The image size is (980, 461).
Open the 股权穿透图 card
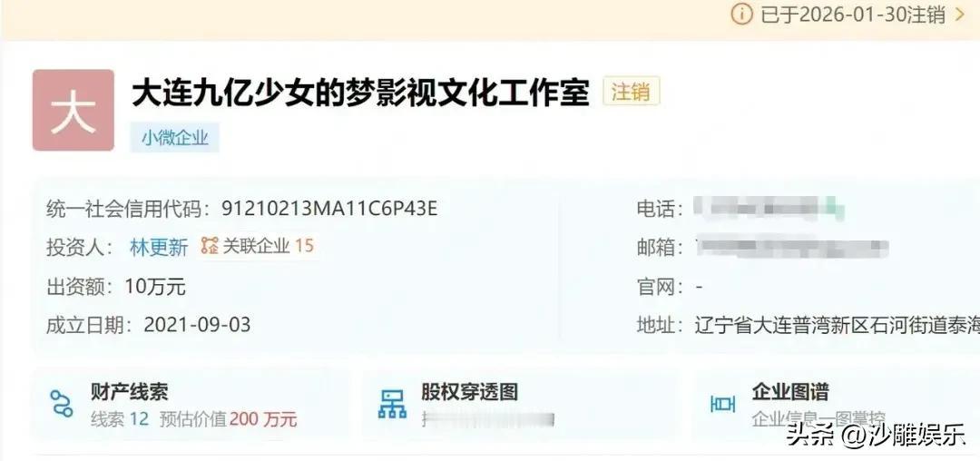pyautogui.click(x=520, y=404)
